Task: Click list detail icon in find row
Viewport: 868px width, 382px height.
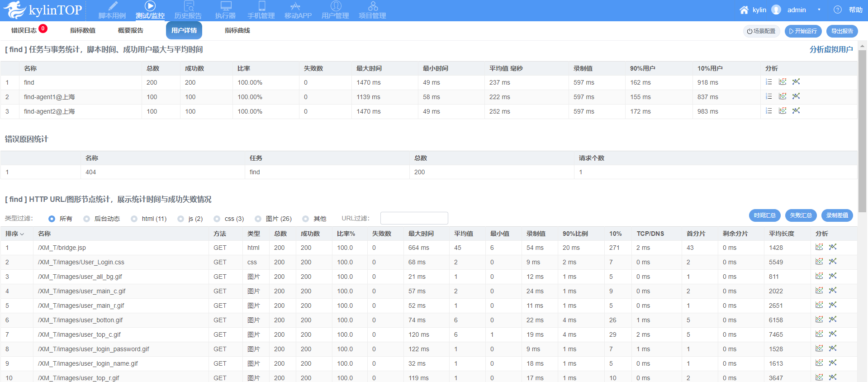Action: pyautogui.click(x=769, y=82)
